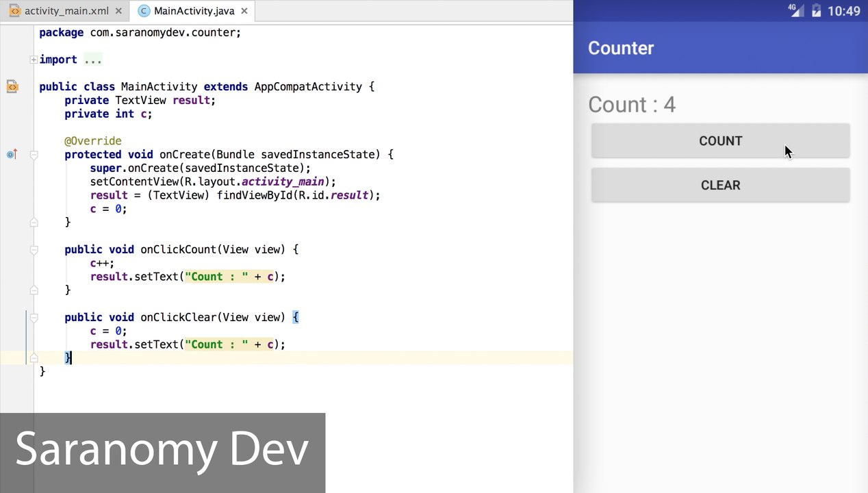Click the folded import ellipsis text
Viewport: 868px width, 493px height.
click(92, 60)
